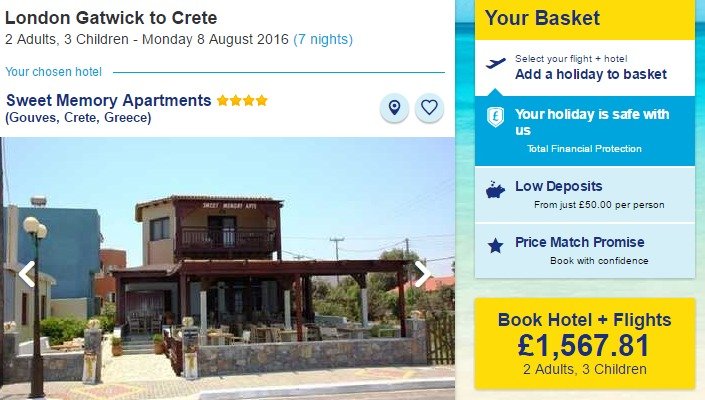Image resolution: width=705 pixels, height=400 pixels.
Task: Click the Price Match Promise star icon
Action: pos(495,246)
